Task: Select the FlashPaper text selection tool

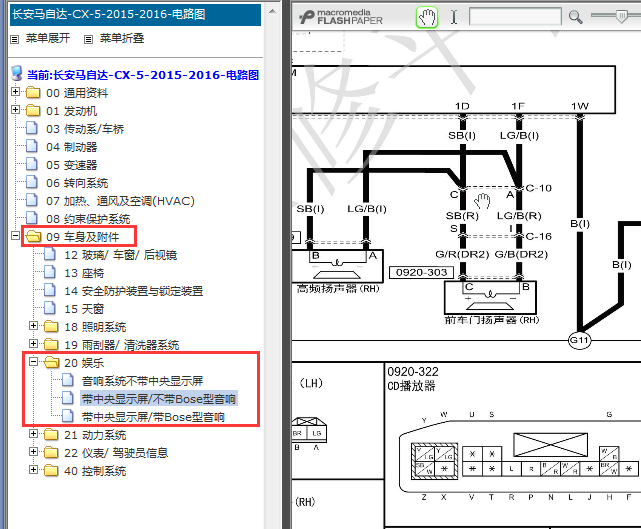Action: coord(454,17)
